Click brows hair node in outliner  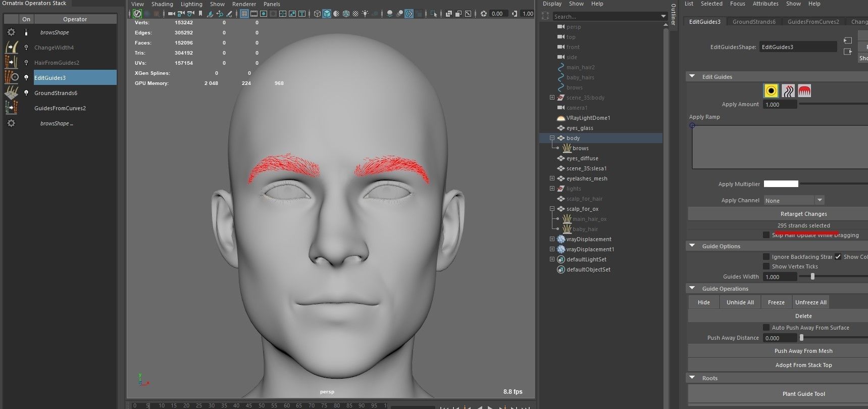coord(581,148)
